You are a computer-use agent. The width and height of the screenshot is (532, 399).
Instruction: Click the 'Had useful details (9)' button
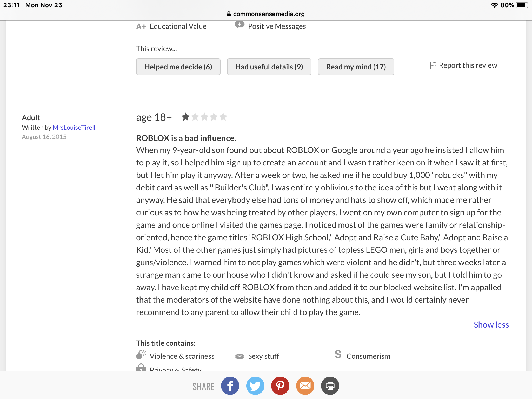[x=269, y=67]
